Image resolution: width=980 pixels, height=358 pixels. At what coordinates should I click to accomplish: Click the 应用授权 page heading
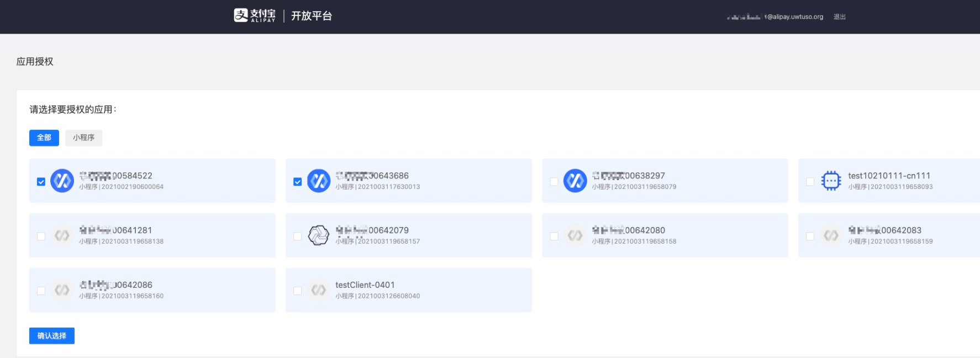coord(35,61)
